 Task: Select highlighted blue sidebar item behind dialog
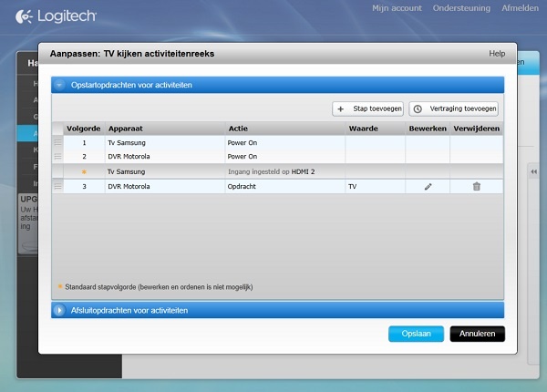pos(27,133)
